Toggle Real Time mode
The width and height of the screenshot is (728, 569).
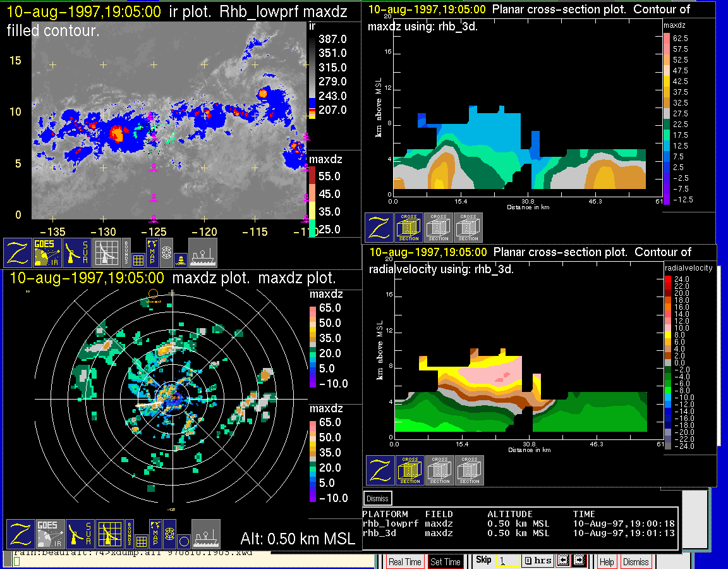tap(404, 561)
